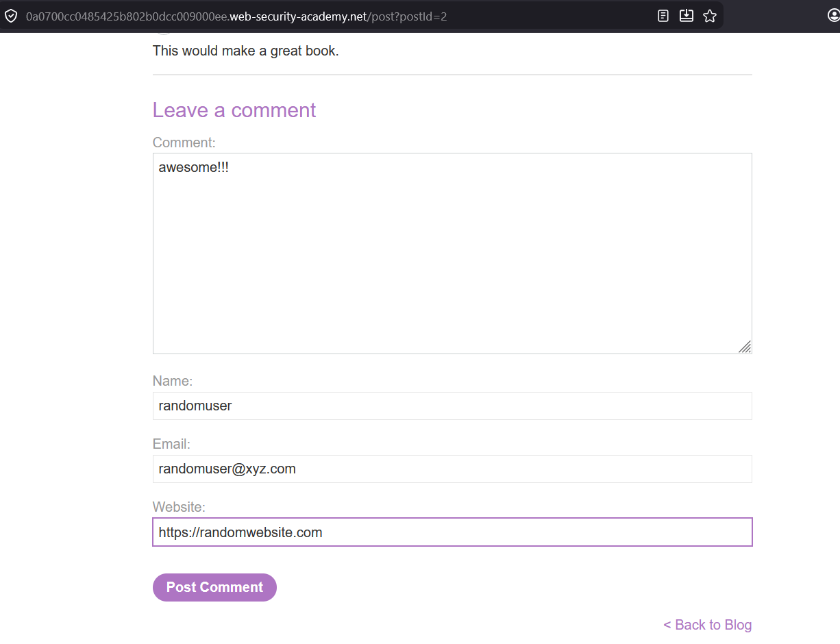
Task: Click the Name input field
Action: [452, 406]
